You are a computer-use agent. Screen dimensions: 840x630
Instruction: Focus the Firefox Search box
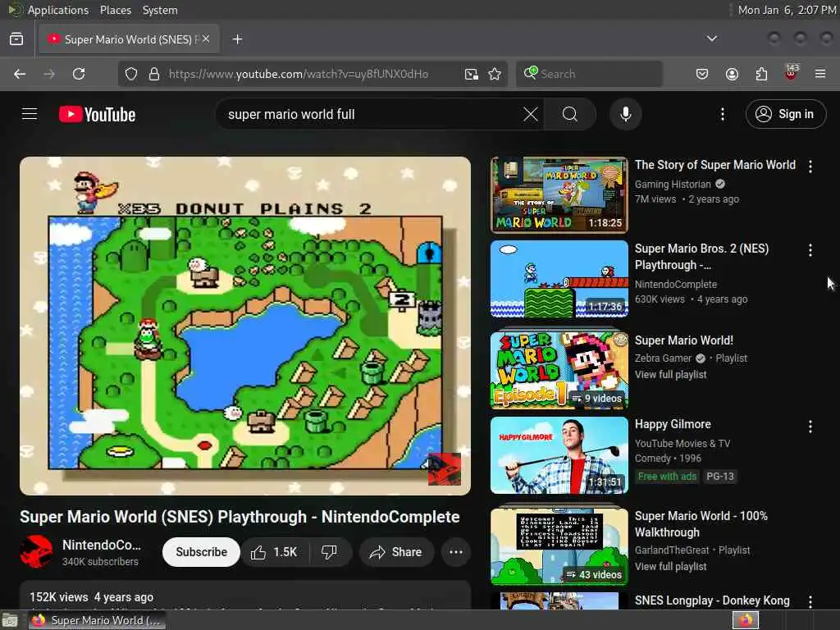(x=589, y=74)
